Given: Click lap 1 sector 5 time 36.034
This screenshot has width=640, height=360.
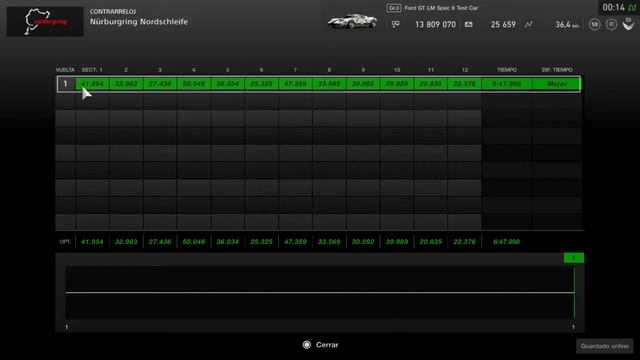Looking at the screenshot, I should [x=228, y=84].
